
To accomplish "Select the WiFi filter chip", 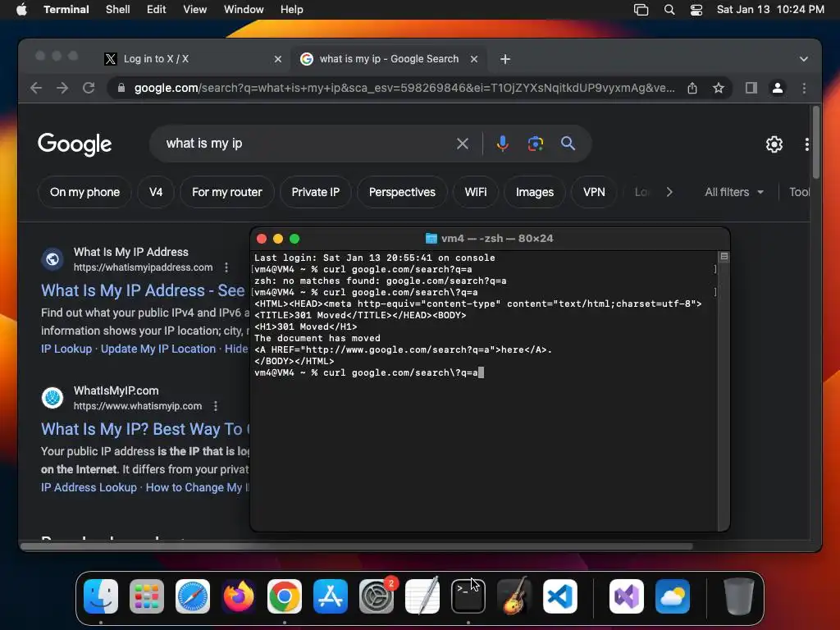I will (x=476, y=192).
